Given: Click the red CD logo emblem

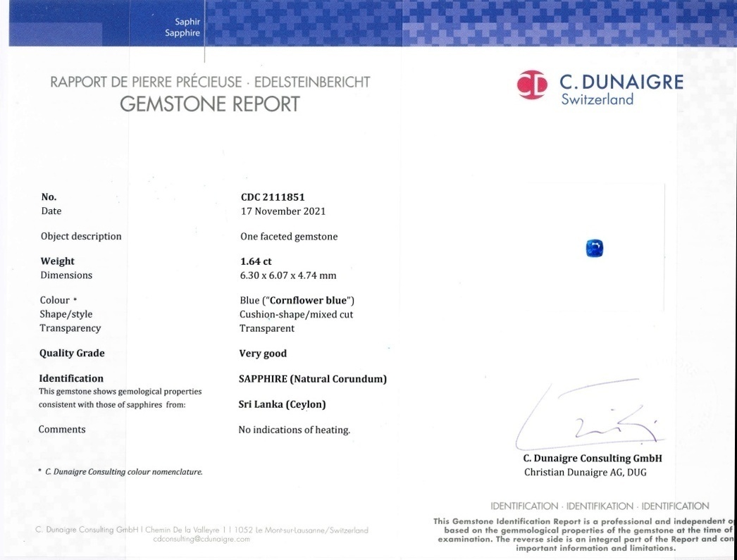Looking at the screenshot, I should pos(532,85).
